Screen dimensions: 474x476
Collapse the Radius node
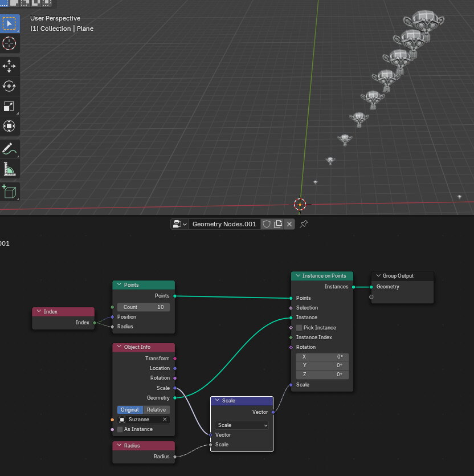119,445
